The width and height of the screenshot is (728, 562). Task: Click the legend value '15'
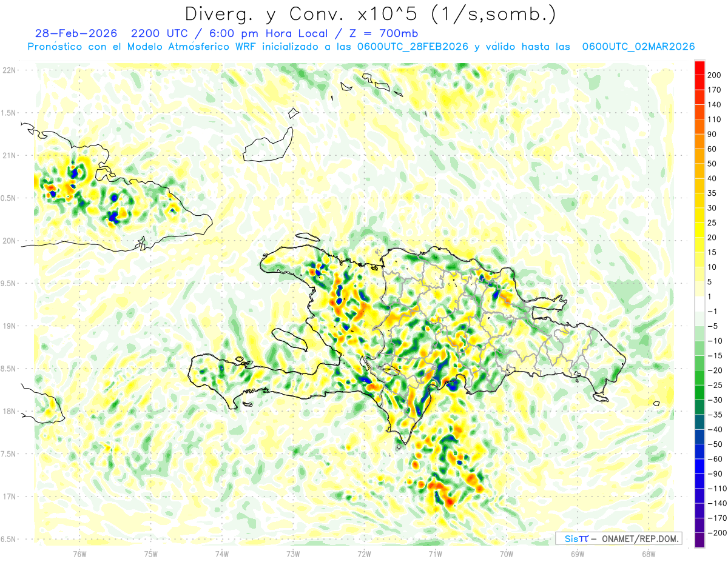coord(712,252)
